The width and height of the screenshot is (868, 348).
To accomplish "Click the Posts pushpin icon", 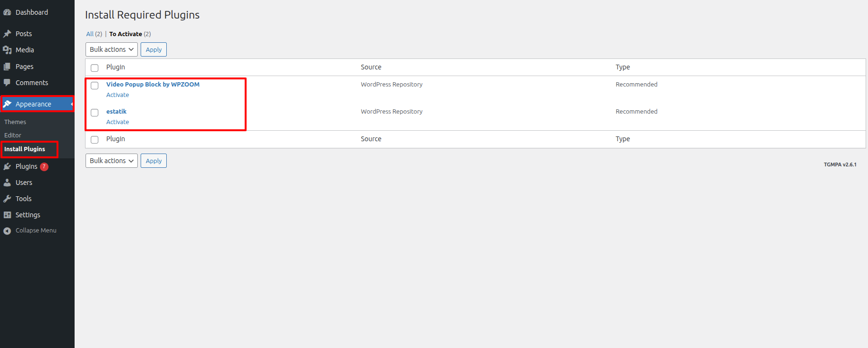I will (7, 34).
